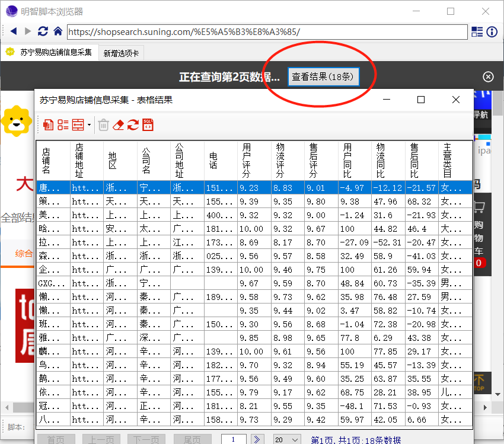The height and width of the screenshot is (444, 504).
Task: Click the horizontal scrollbar right arrow
Action: [x=486, y=407]
